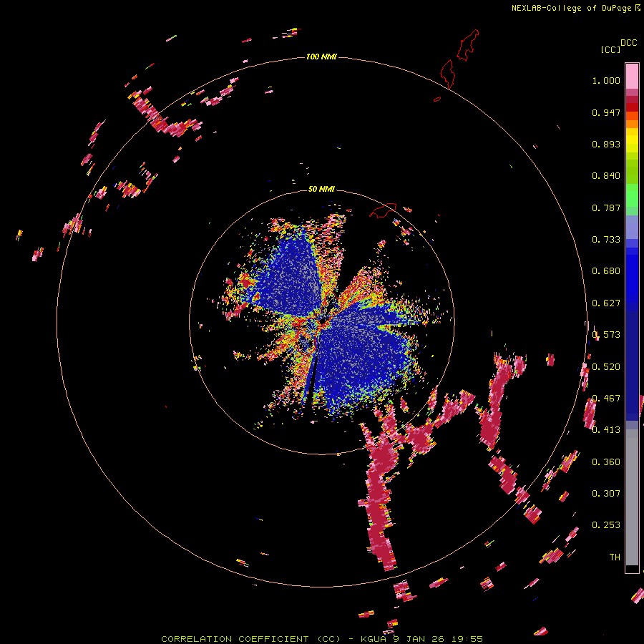Image resolution: width=644 pixels, height=644 pixels.
Task: Click the NEXLAB-College of DuPage credit text
Action: [571, 8]
